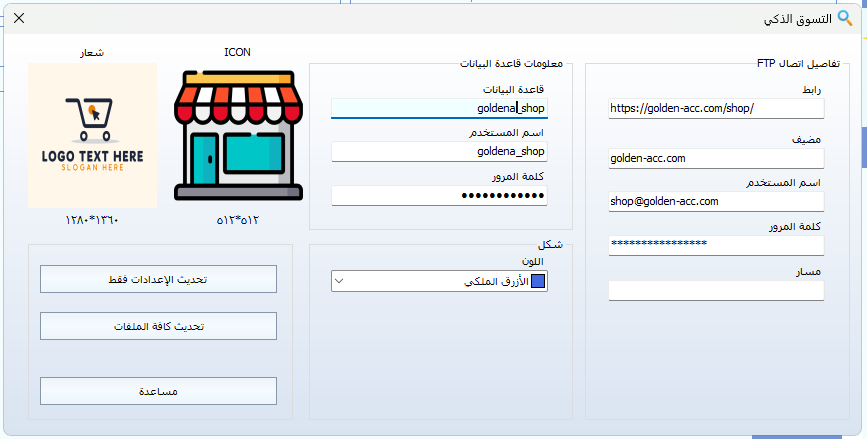Click the database اسم المستخدم field
The image size is (867, 439).
438,151
